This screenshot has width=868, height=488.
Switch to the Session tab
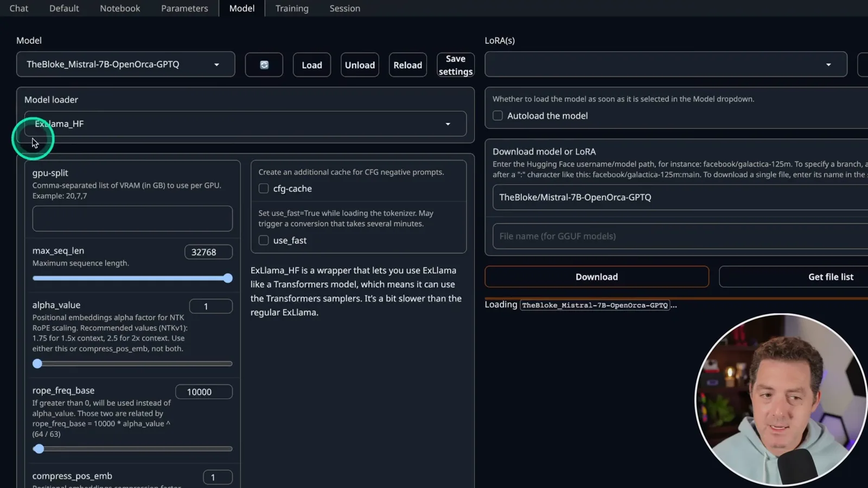pos(345,8)
